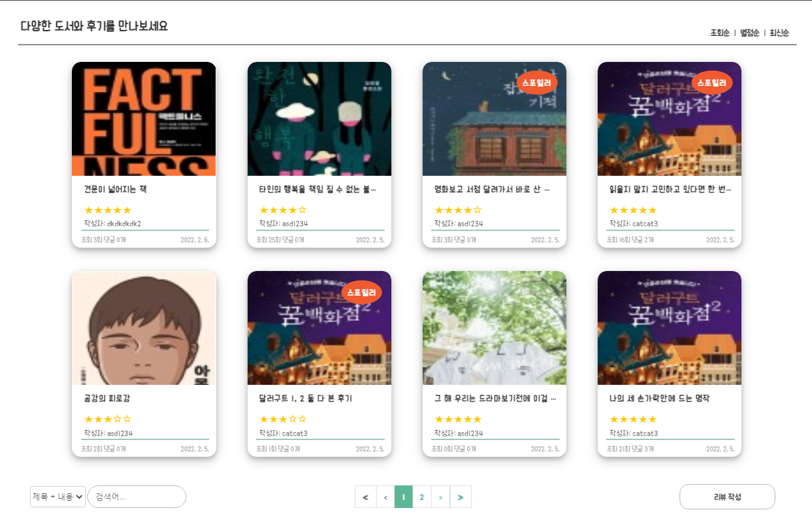Screen dimensions: 812x532
Task: Open the review titled '영화보고 서점 달려가서 바로 산 ...'
Action: click(x=492, y=189)
